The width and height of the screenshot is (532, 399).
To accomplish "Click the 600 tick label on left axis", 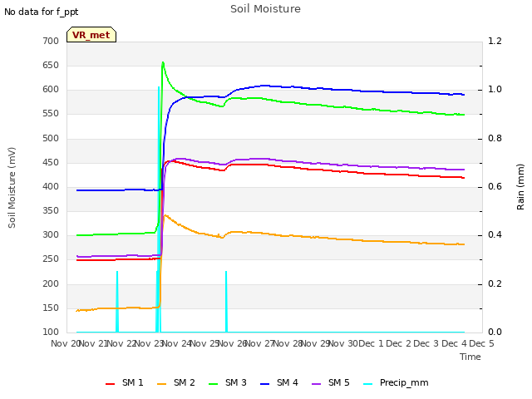I will coord(51,90).
